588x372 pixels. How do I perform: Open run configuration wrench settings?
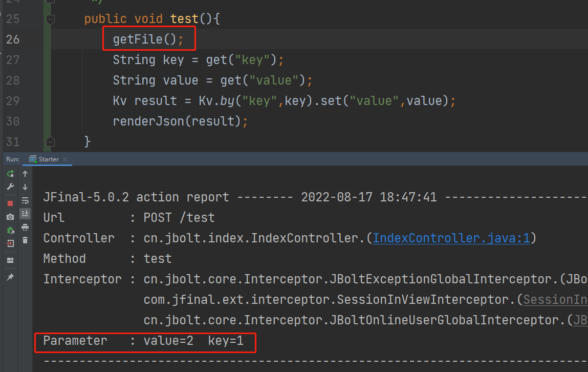(x=11, y=187)
